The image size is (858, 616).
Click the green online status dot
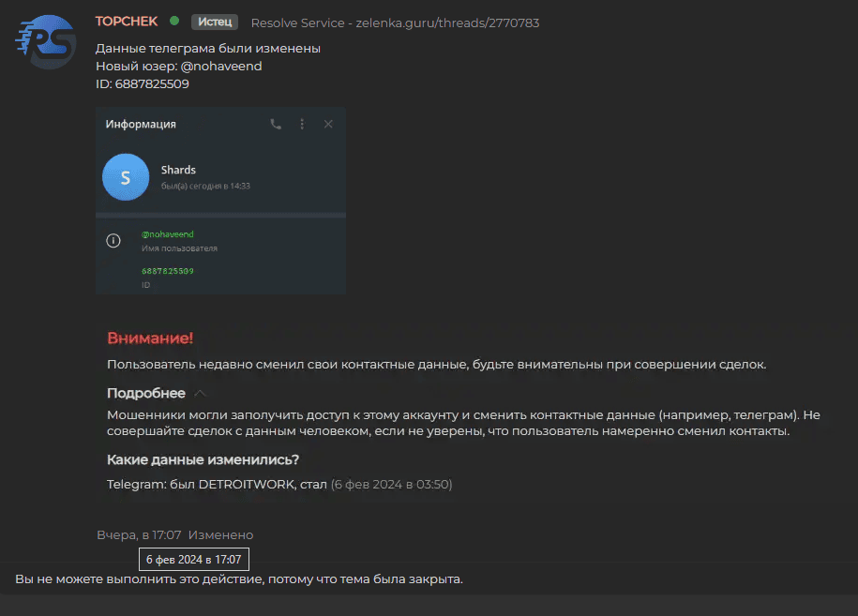(x=174, y=21)
